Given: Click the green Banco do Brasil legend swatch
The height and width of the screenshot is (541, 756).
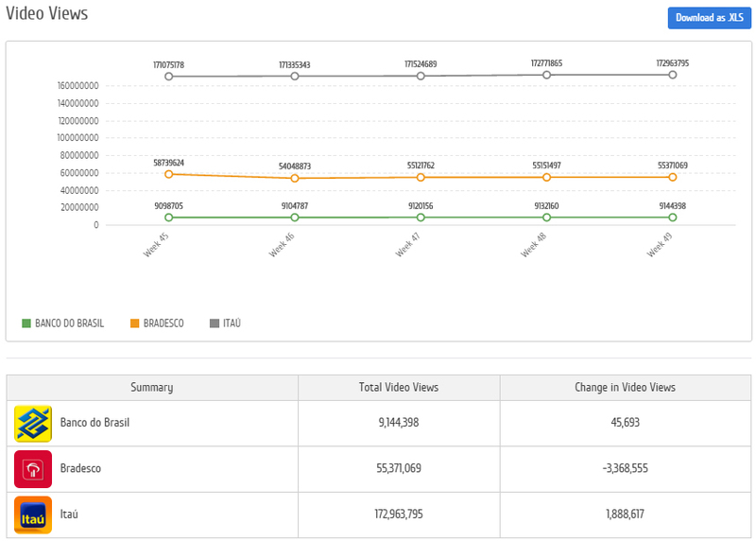Looking at the screenshot, I should 26,323.
